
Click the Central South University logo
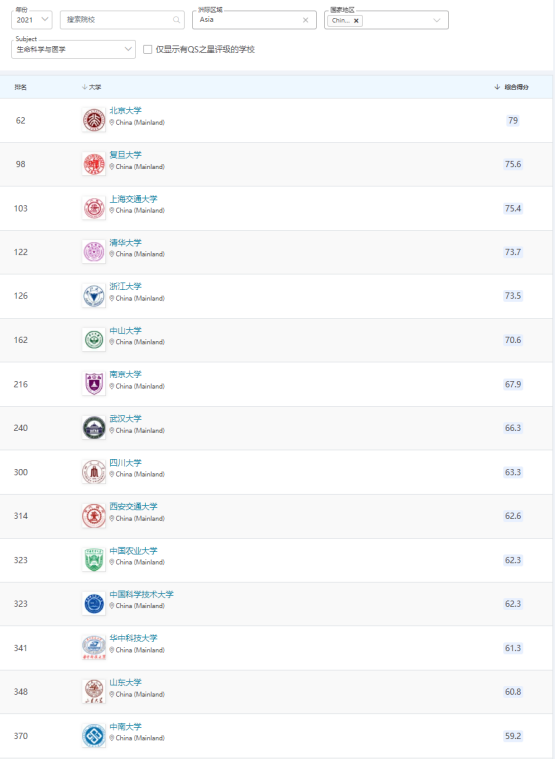click(94, 736)
